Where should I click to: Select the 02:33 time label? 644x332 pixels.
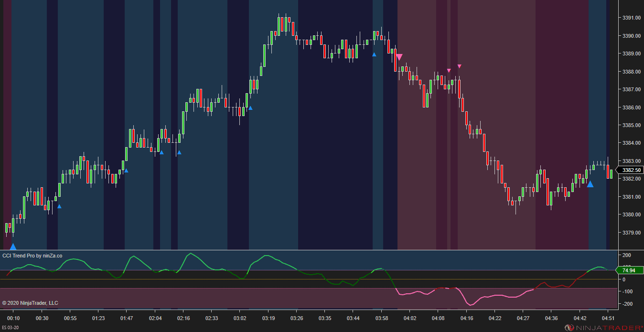(212, 318)
